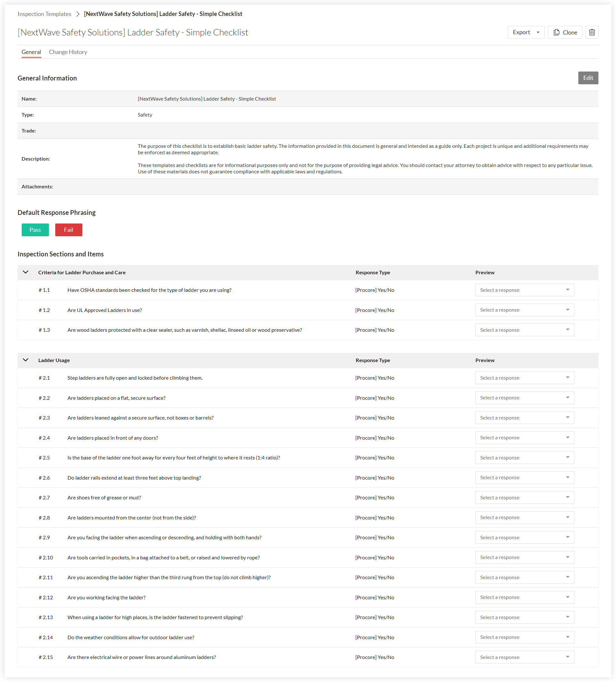
Task: Open response dropdown for item 2.2
Action: 524,398
